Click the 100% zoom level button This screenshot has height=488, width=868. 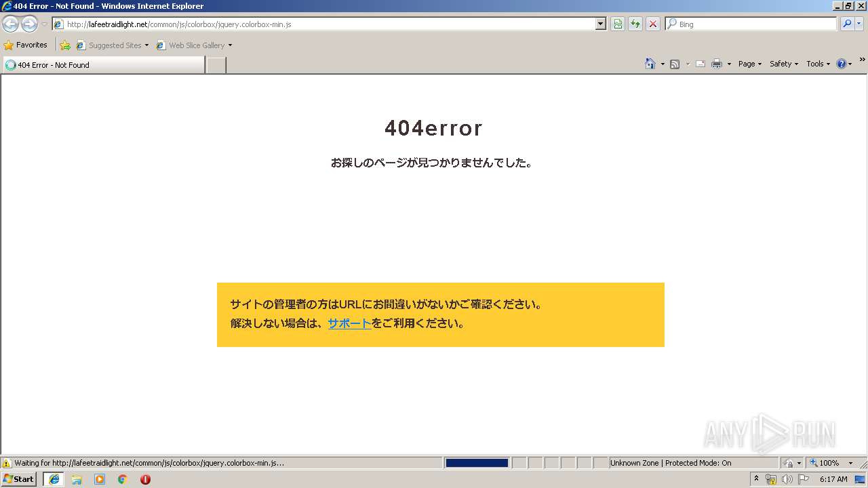pos(824,463)
